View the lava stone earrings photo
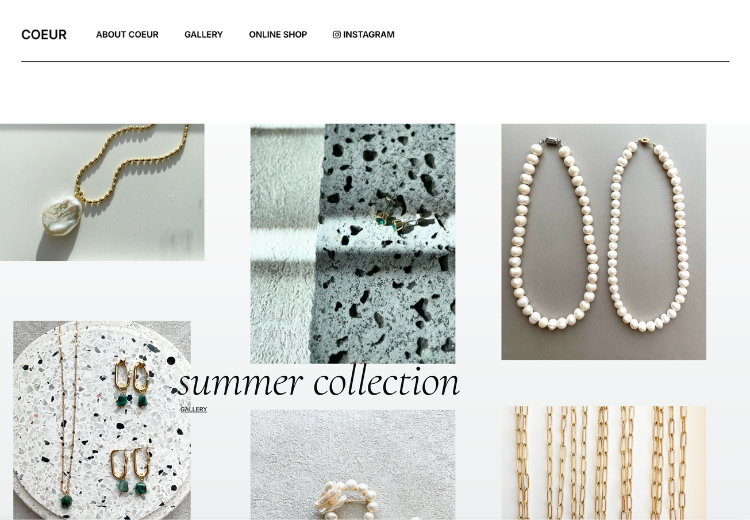This screenshot has width=750, height=520. coord(353,243)
